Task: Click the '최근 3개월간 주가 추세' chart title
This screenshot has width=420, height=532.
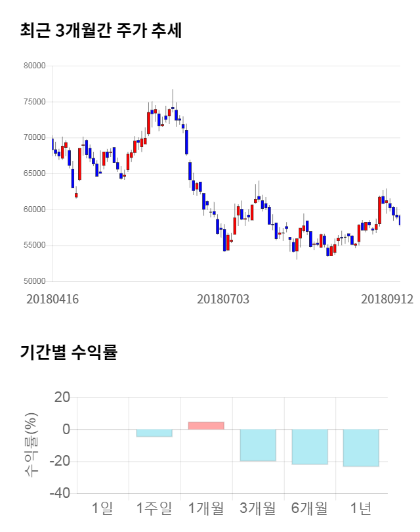Action: [100, 30]
